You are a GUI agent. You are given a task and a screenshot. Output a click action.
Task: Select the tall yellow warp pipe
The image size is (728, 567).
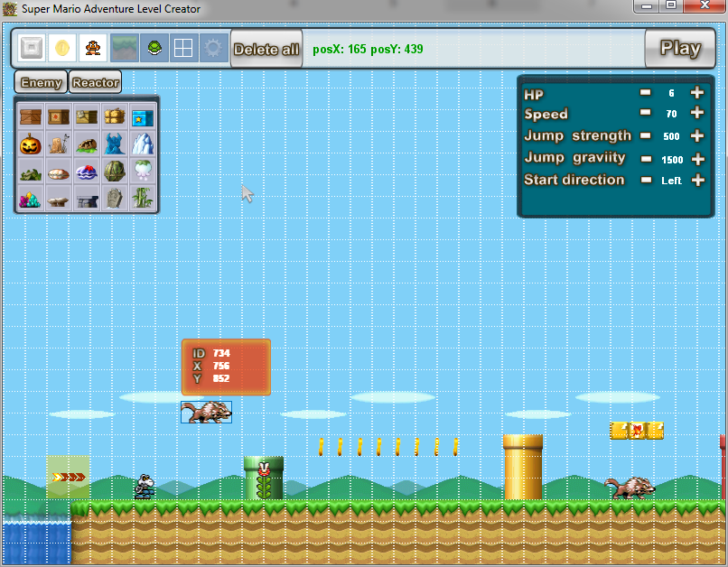tap(523, 468)
